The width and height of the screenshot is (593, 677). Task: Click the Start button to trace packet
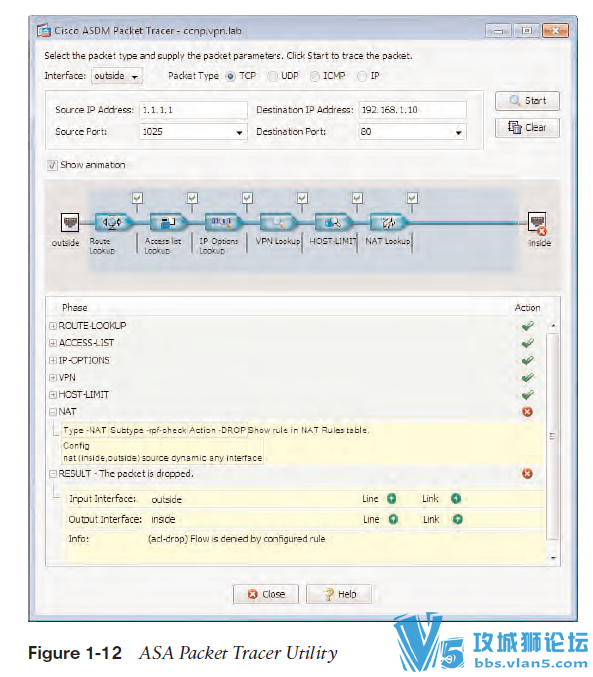[x=527, y=101]
